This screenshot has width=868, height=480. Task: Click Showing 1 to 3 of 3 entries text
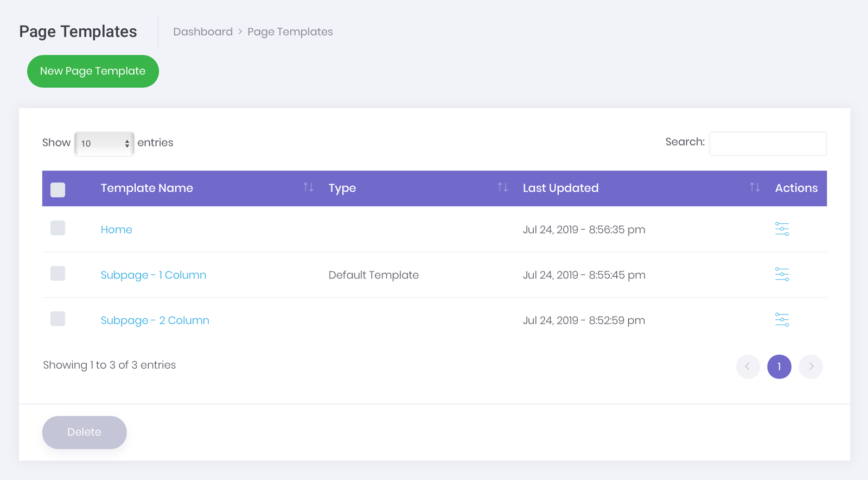(109, 365)
